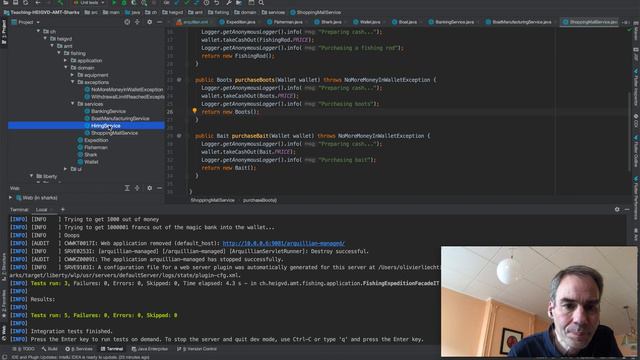Viewport: 640px width, 360px height.
Task: Switch to BankingService.java editor tab
Action: (x=452, y=22)
